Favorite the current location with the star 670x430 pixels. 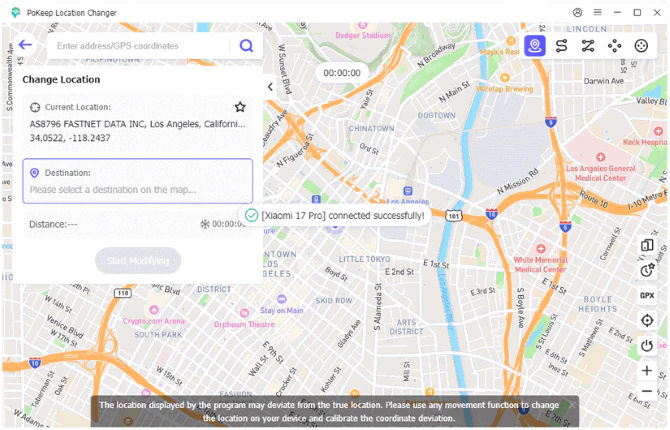240,107
